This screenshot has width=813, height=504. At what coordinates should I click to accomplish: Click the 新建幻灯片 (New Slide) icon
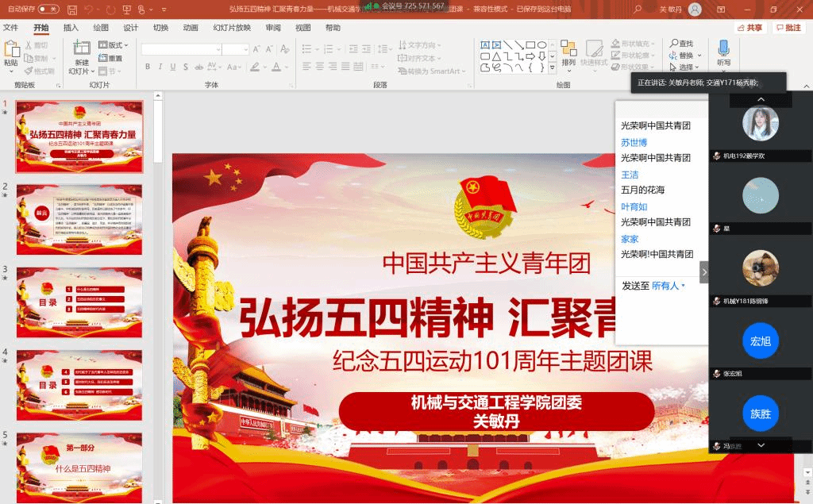82,48
